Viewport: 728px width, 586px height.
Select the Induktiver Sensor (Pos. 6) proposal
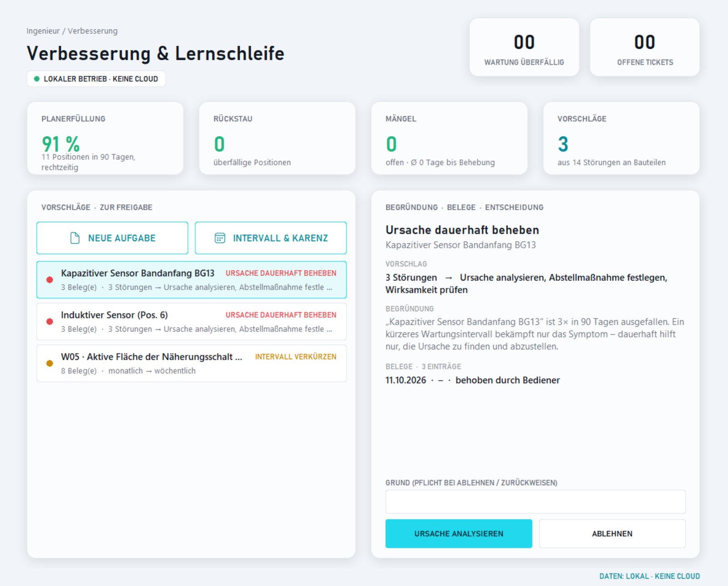coord(192,322)
